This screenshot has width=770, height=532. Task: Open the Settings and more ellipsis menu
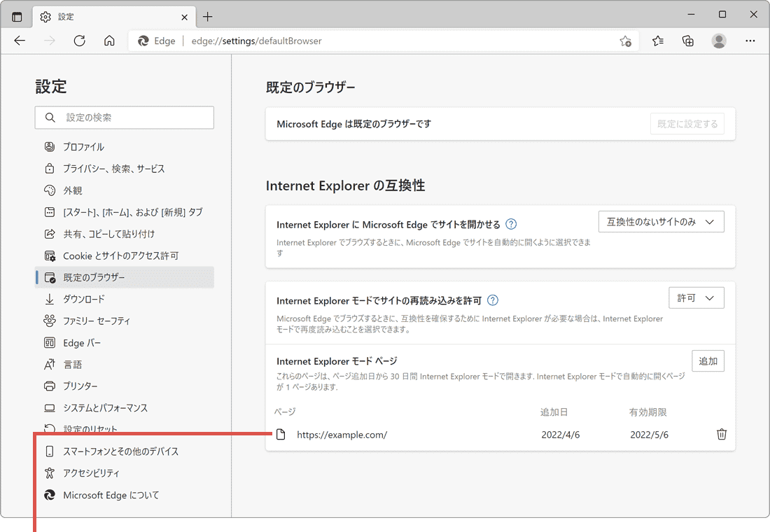[x=750, y=41]
